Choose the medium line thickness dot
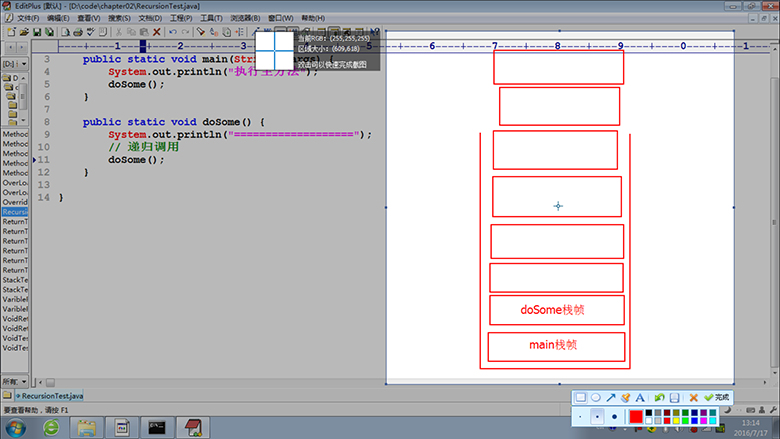Screen dimensions: 780x439 coord(597,416)
